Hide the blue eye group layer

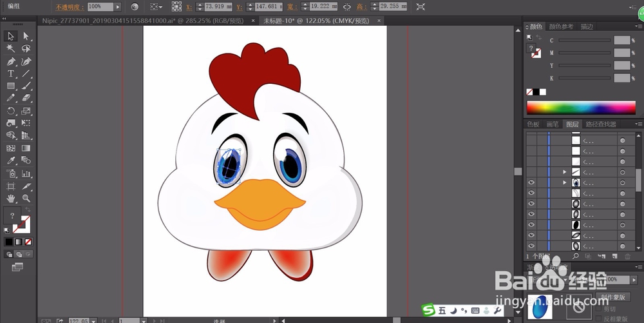pyautogui.click(x=531, y=182)
